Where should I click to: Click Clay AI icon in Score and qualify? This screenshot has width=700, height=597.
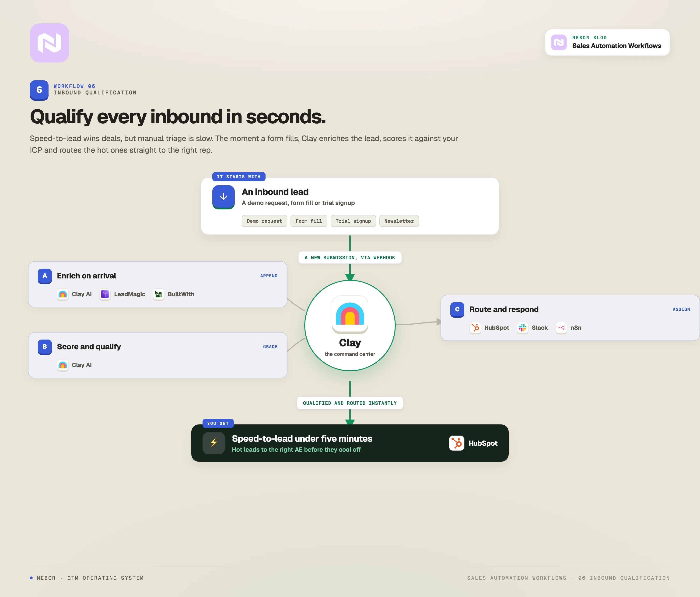[x=63, y=365]
